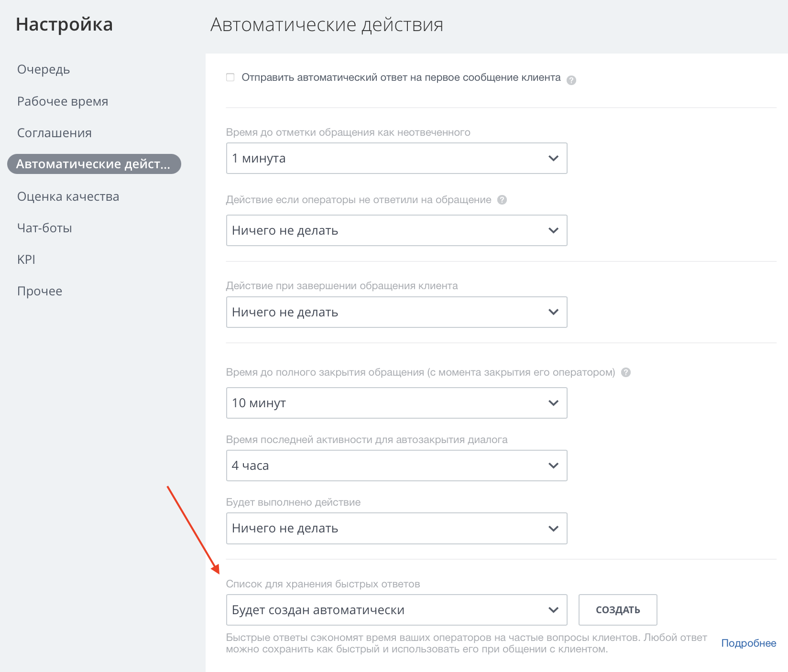Enable automatic reply to first client message
This screenshot has height=672, width=788.
230,77
